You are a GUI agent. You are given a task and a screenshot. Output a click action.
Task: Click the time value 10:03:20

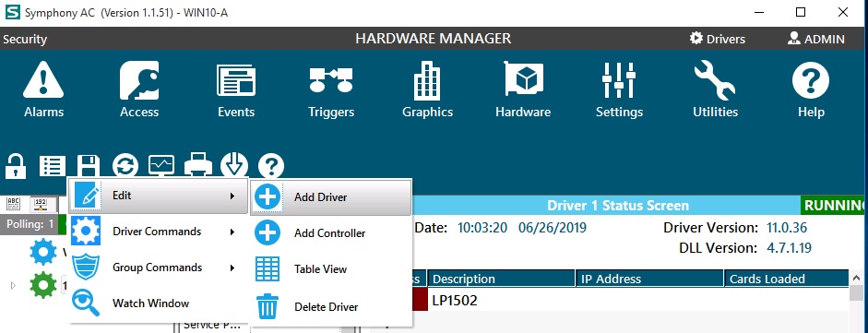pos(482,227)
